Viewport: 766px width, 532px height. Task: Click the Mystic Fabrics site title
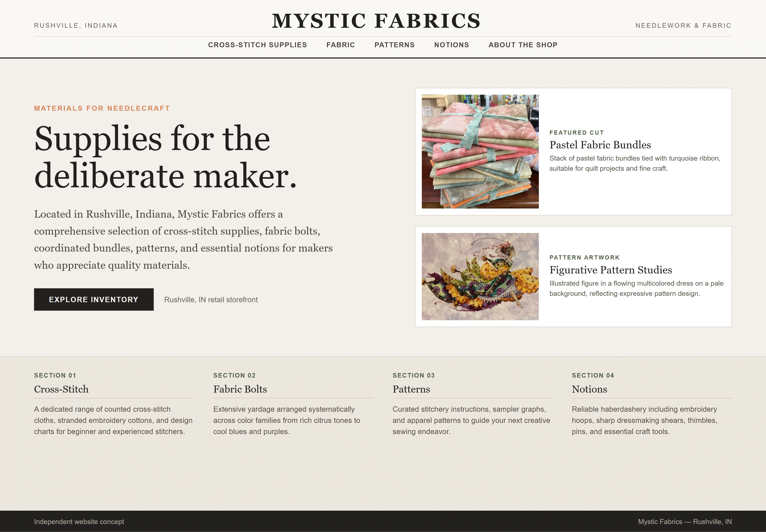click(376, 21)
